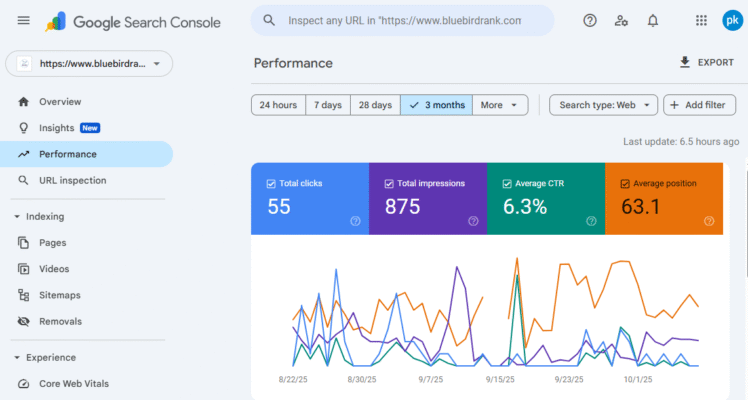Uncheck the Total impressions metric
This screenshot has height=400, width=748.
click(x=389, y=184)
